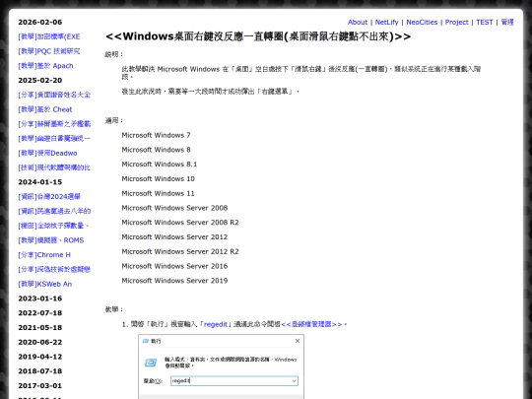Viewport: 532px width, 399px height.
Task: Open the bracketed registry editor link in step 1
Action: pyautogui.click(x=311, y=324)
